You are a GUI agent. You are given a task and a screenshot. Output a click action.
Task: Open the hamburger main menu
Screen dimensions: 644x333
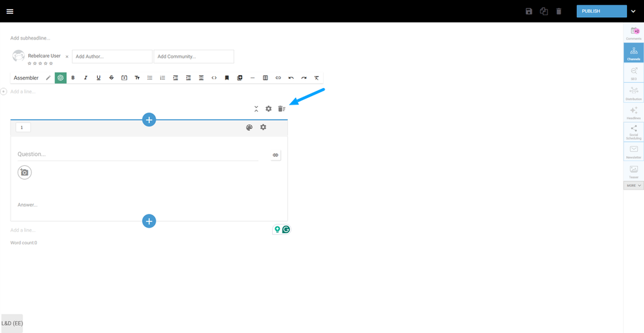coord(10,11)
